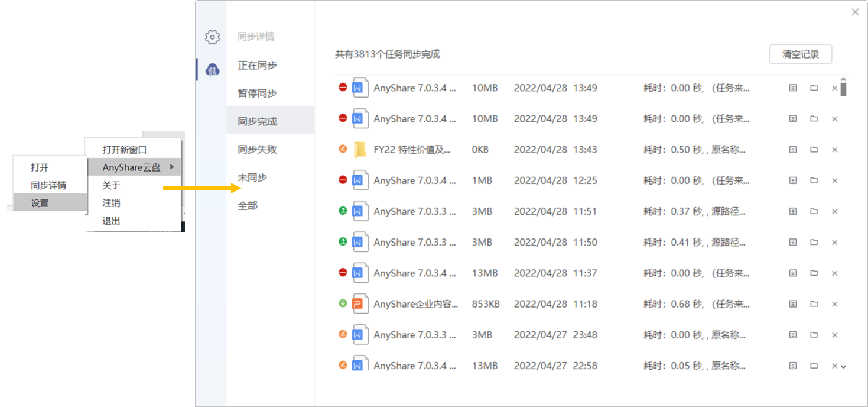868x407 pixels.
Task: Open folder icon on the 11:51 row
Action: pyautogui.click(x=814, y=211)
